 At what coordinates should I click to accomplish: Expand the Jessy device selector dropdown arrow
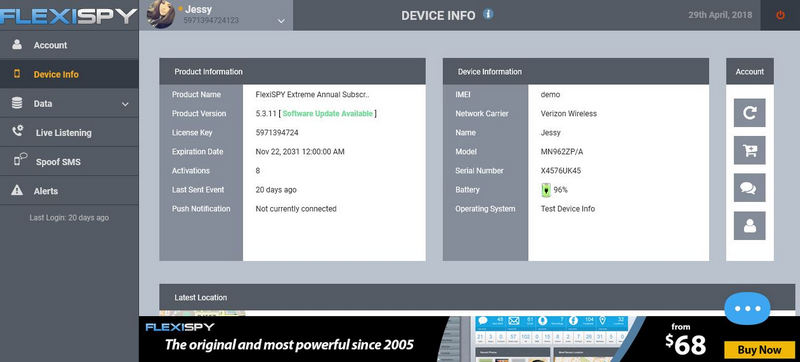281,21
